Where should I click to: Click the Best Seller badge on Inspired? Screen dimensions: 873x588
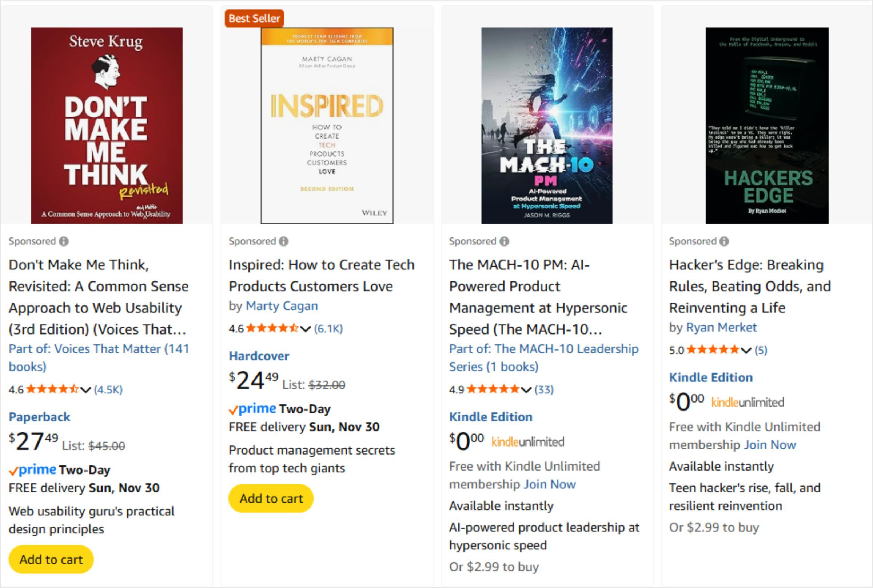click(254, 19)
